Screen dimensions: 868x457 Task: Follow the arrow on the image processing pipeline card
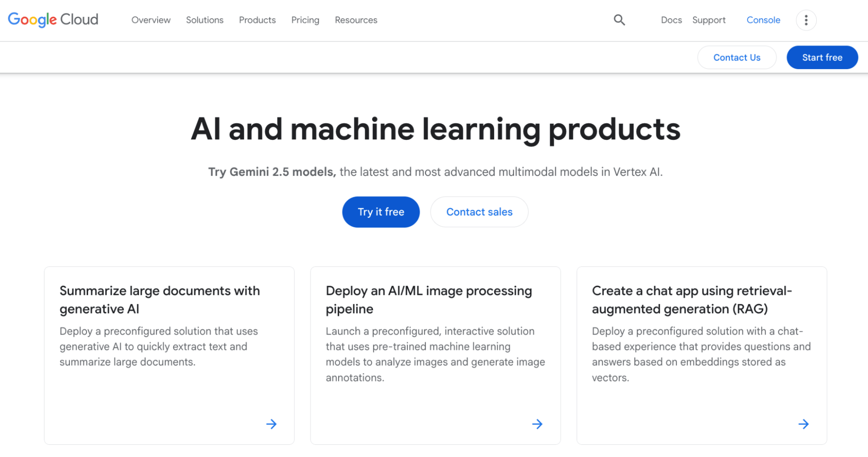(538, 424)
